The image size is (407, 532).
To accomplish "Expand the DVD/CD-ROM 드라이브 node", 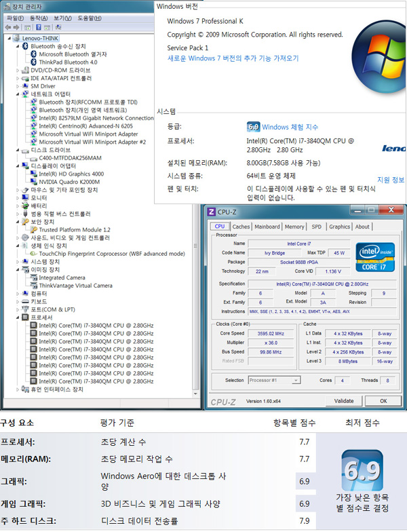I will tap(18, 71).
